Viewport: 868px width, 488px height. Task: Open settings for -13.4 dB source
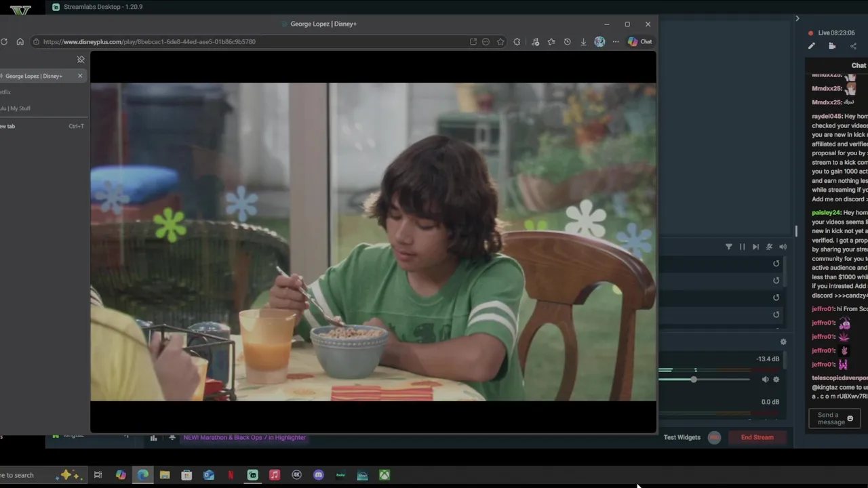[x=776, y=380]
